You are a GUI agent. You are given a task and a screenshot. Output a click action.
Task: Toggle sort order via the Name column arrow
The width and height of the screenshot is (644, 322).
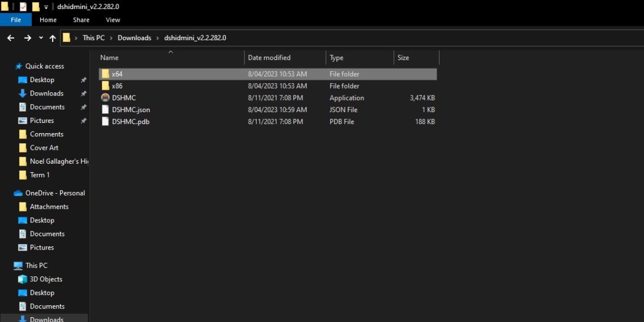(x=171, y=52)
